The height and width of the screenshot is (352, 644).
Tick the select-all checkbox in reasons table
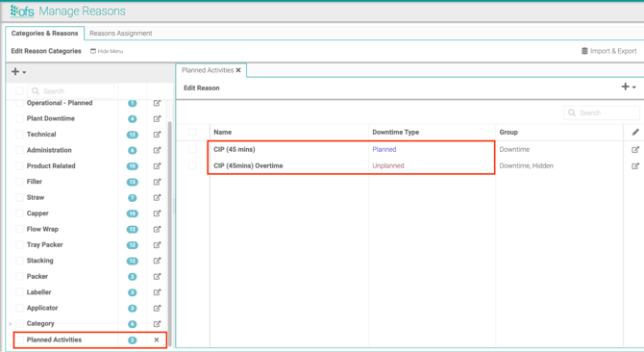(192, 132)
